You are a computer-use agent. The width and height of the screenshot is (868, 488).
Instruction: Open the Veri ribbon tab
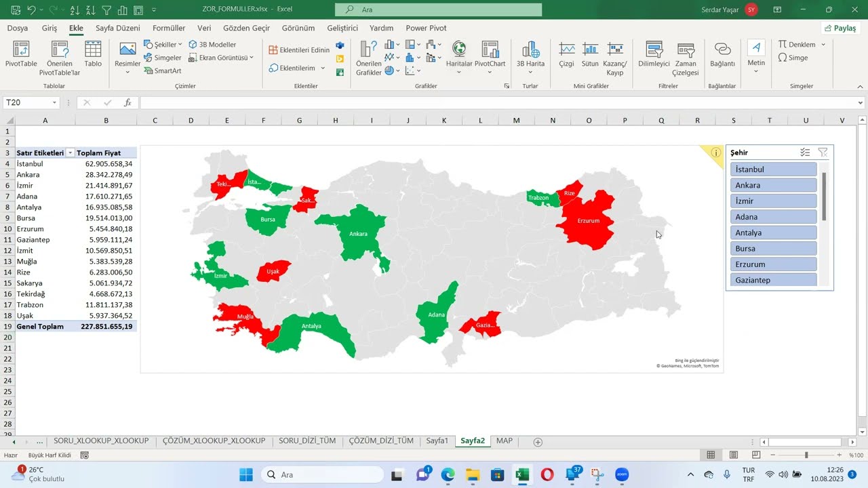point(204,28)
